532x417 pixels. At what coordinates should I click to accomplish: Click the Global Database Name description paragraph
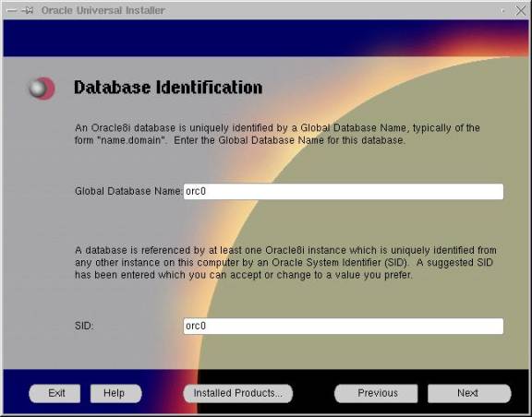(x=277, y=135)
